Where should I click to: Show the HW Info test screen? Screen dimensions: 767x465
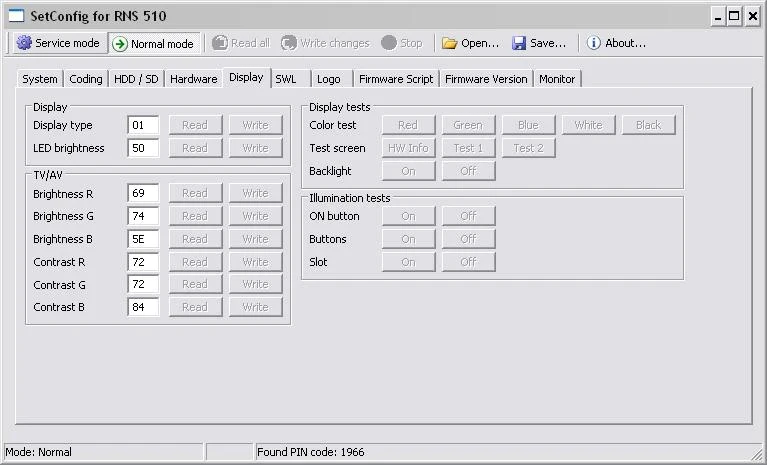pyautogui.click(x=408, y=148)
